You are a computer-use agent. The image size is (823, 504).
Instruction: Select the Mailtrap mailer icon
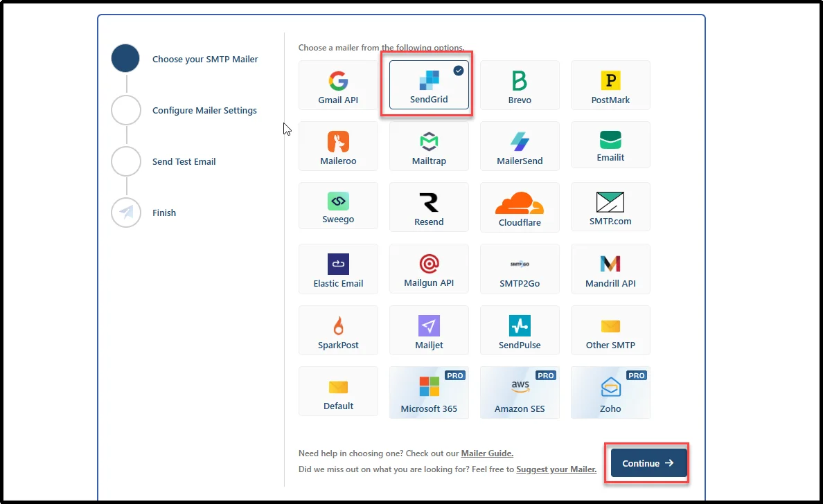click(x=429, y=142)
